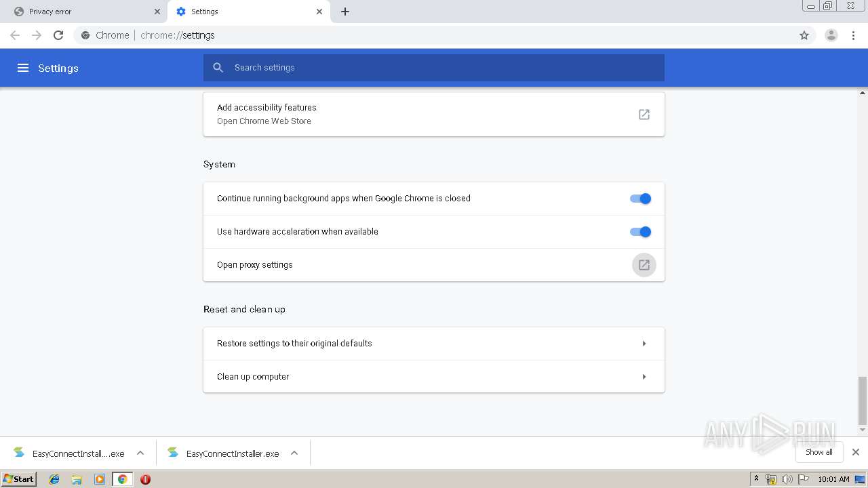Click the Action Center flag tray icon

[x=804, y=479]
